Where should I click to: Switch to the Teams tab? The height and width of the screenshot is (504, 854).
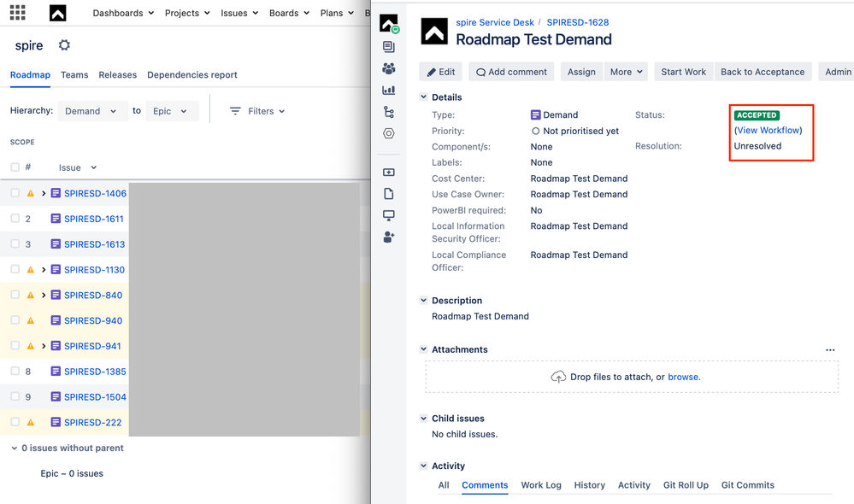pyautogui.click(x=74, y=75)
